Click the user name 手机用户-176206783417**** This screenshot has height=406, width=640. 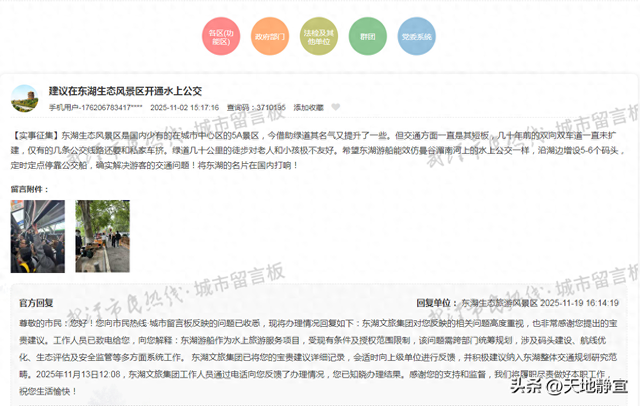[96, 107]
